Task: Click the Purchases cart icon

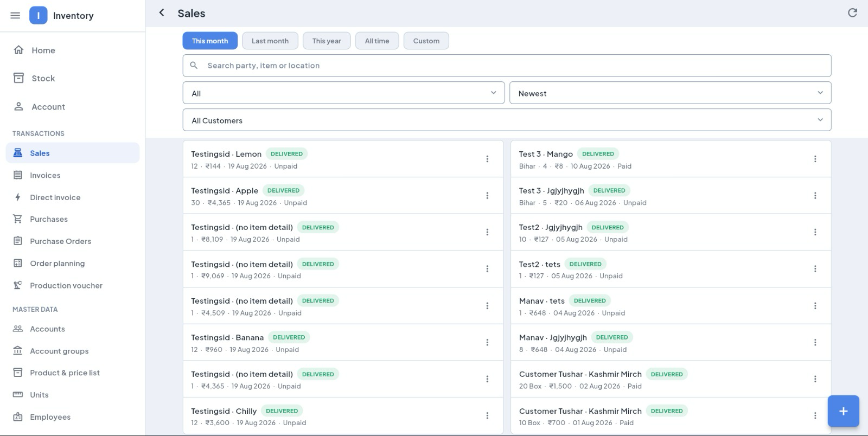Action: point(18,219)
